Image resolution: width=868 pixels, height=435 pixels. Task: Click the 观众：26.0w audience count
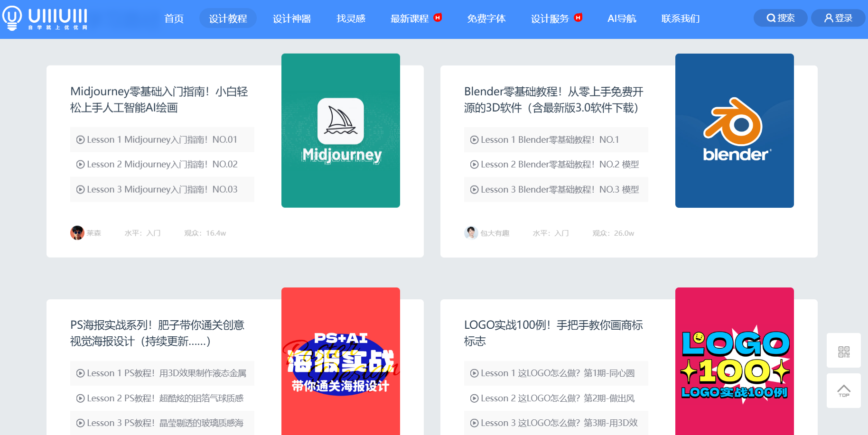(613, 233)
